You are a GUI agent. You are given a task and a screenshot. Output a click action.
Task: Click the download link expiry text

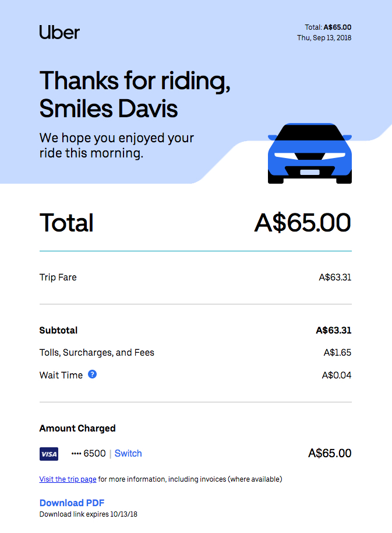coord(88,514)
